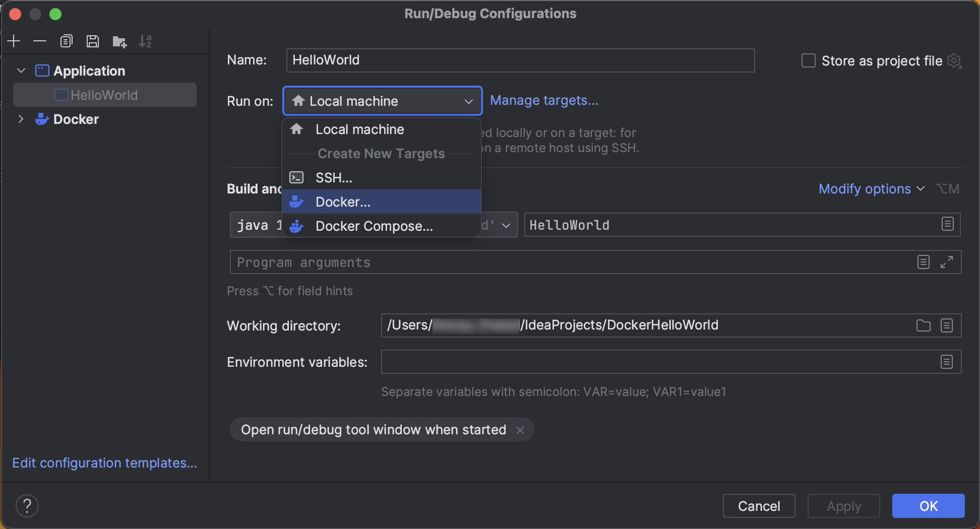Expand the Program arguments field
Image resolution: width=980 pixels, height=529 pixels.
pyautogui.click(x=947, y=262)
